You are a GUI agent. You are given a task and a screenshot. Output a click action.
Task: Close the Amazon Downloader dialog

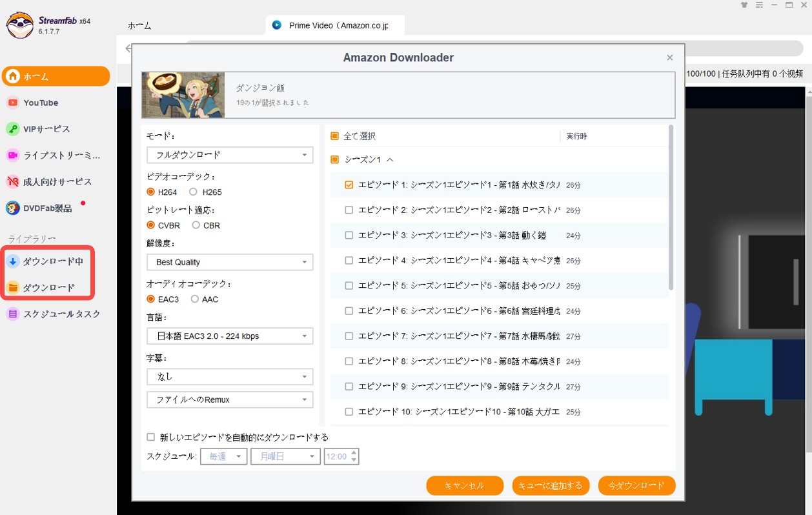click(x=669, y=57)
